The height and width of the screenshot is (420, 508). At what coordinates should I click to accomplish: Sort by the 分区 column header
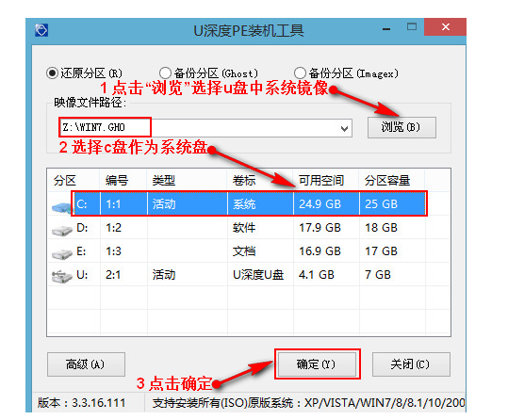pyautogui.click(x=65, y=181)
